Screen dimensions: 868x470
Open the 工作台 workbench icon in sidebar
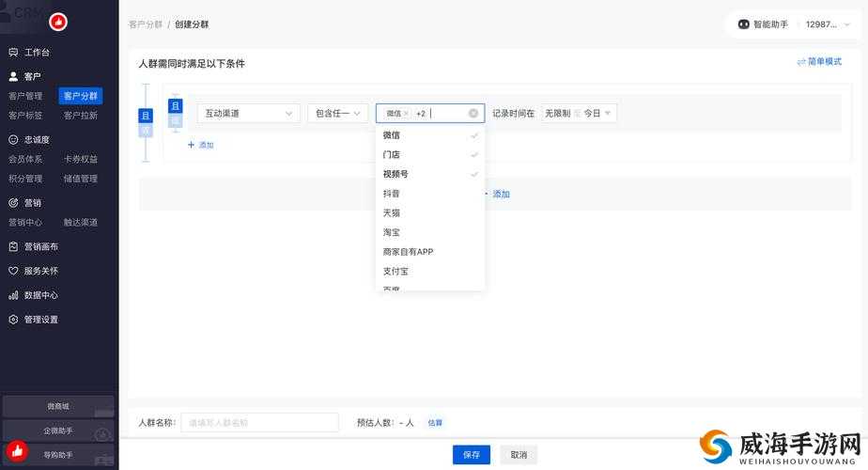pyautogui.click(x=13, y=52)
